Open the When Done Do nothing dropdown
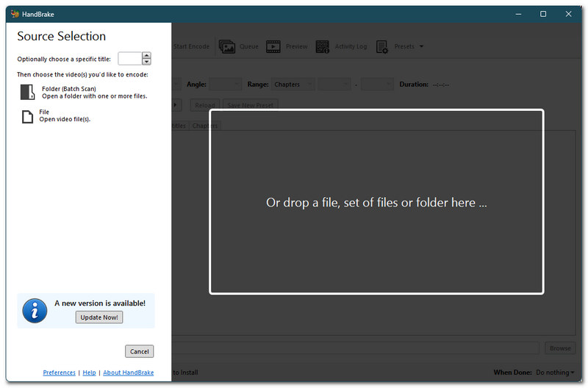Image resolution: width=588 pixels, height=388 pixels. pos(555,373)
